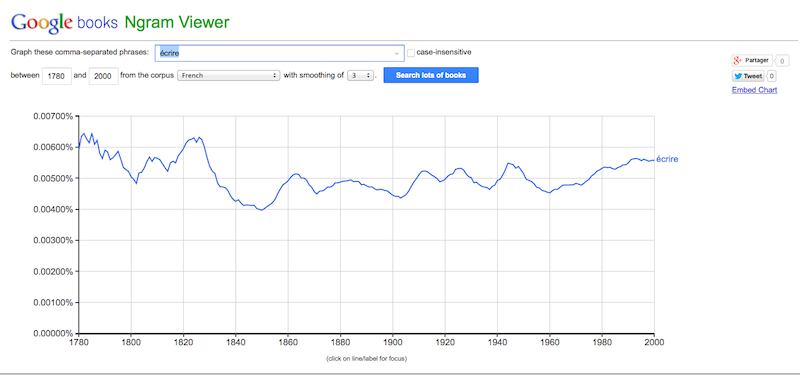Click the blue écrire line near 1820 peak
The height and width of the screenshot is (375, 800).
192,139
